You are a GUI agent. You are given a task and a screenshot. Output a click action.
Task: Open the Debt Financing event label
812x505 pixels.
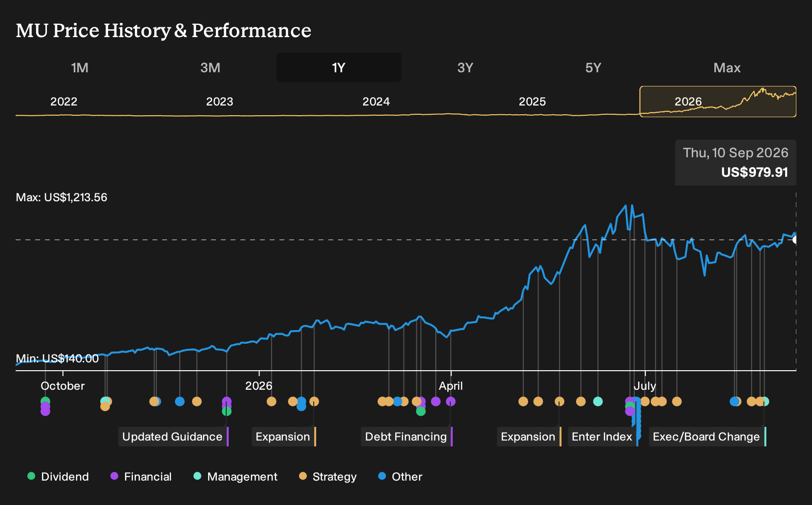pos(407,437)
